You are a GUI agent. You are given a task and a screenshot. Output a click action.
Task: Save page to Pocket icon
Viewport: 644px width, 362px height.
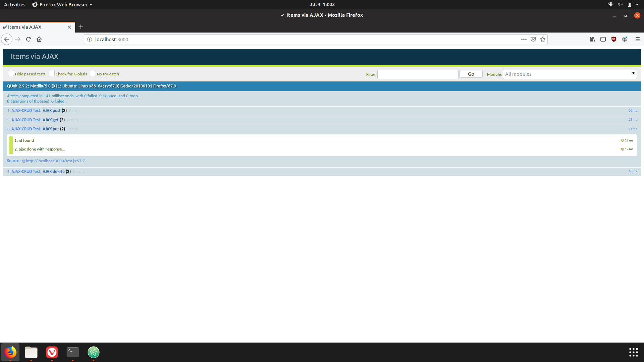click(533, 39)
